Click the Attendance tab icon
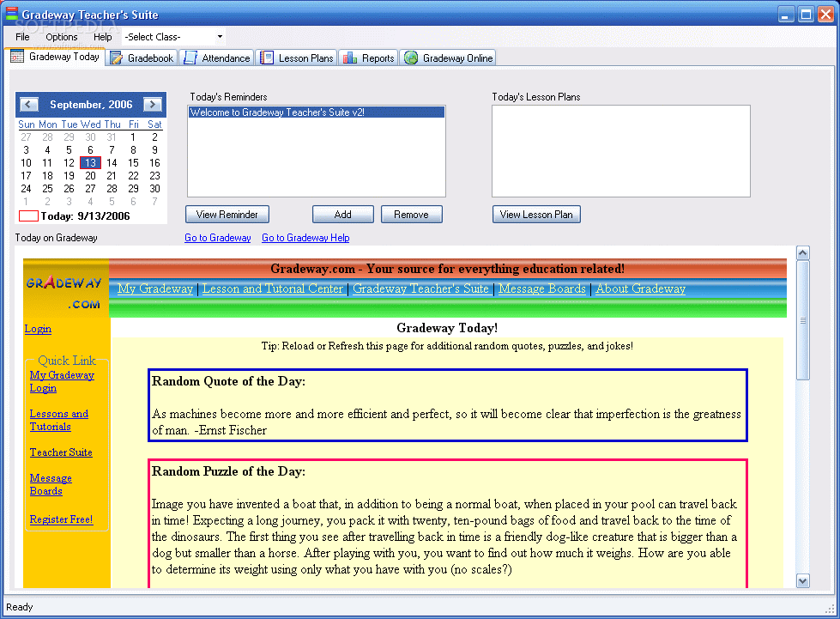840x619 pixels. 190,58
